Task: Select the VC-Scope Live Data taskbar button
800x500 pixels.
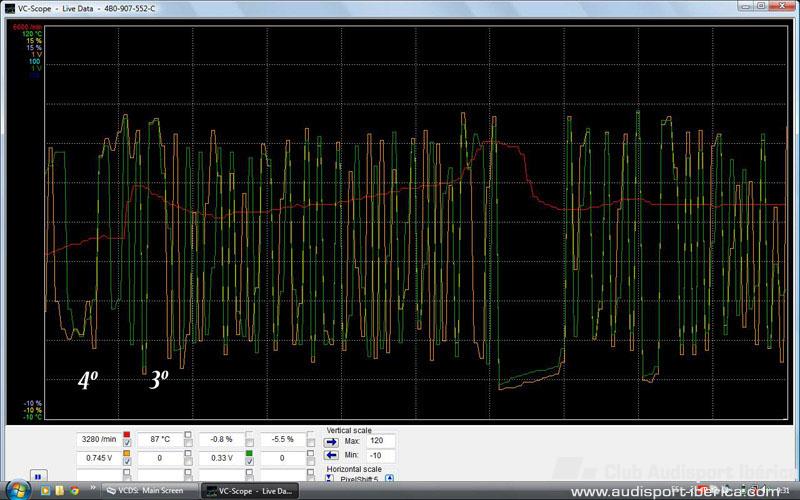Action: 249,491
